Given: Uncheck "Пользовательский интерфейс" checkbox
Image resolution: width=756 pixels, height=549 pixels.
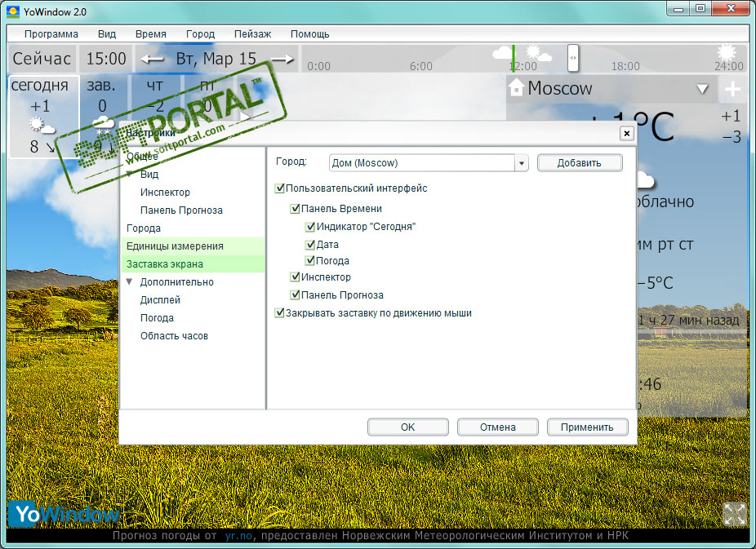Looking at the screenshot, I should (x=280, y=188).
